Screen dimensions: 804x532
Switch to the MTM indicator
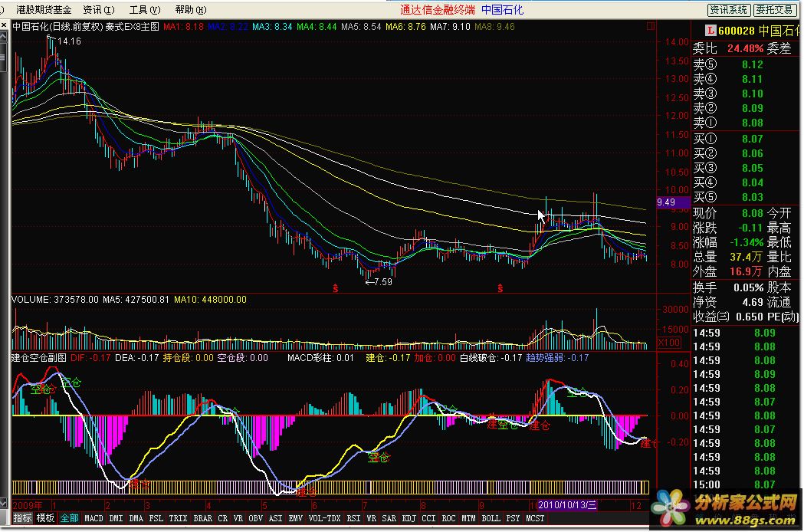click(468, 519)
